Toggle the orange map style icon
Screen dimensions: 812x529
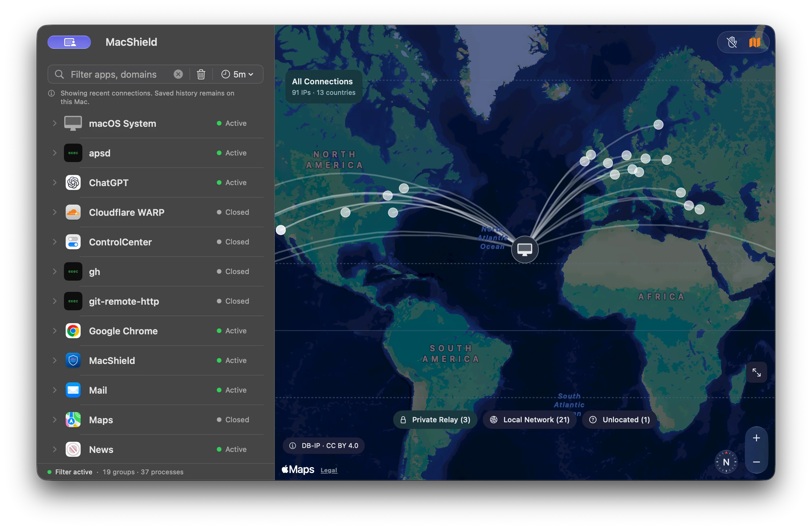pos(754,42)
